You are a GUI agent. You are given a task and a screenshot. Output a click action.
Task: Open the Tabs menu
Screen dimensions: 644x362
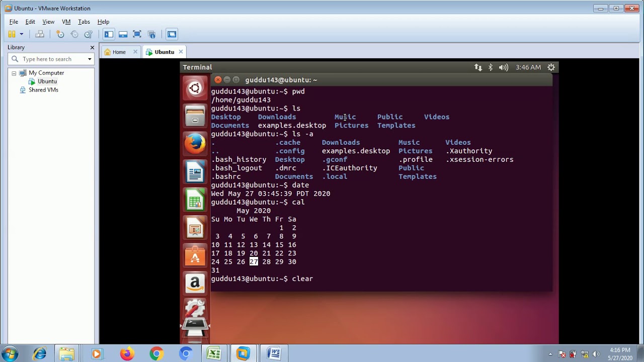point(84,22)
